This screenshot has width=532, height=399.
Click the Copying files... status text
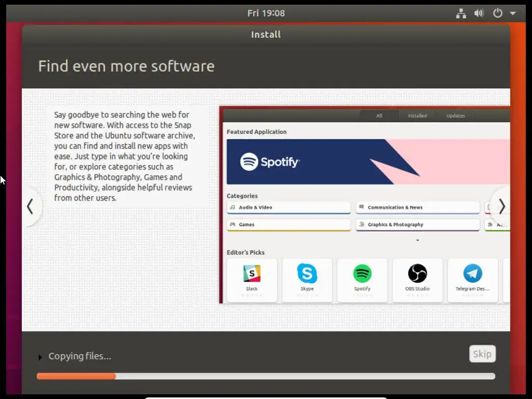[79, 356]
